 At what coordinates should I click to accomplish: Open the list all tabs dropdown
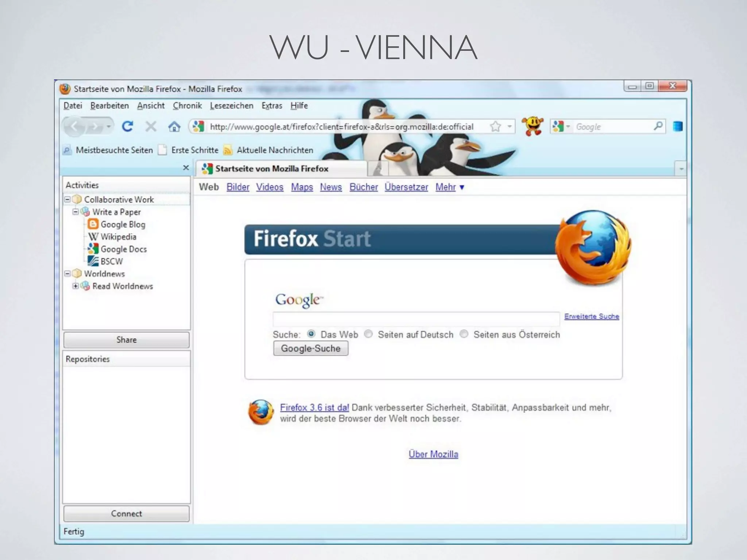[681, 169]
